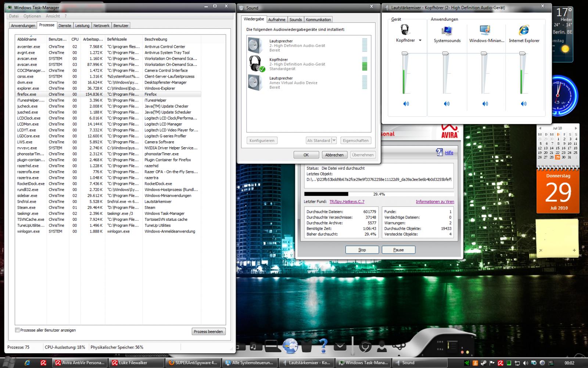Select firefox.exe in the process list
This screenshot has height=368, width=588.
click(x=26, y=94)
